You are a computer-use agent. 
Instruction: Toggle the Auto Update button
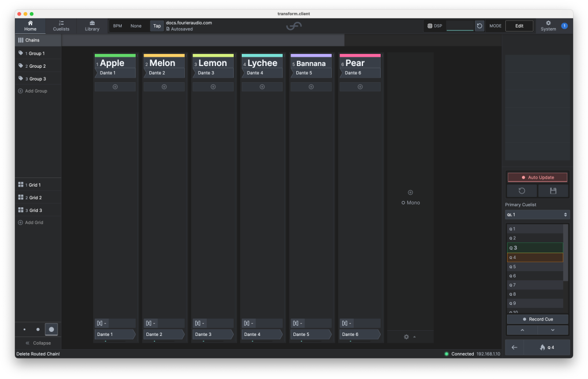pos(537,177)
